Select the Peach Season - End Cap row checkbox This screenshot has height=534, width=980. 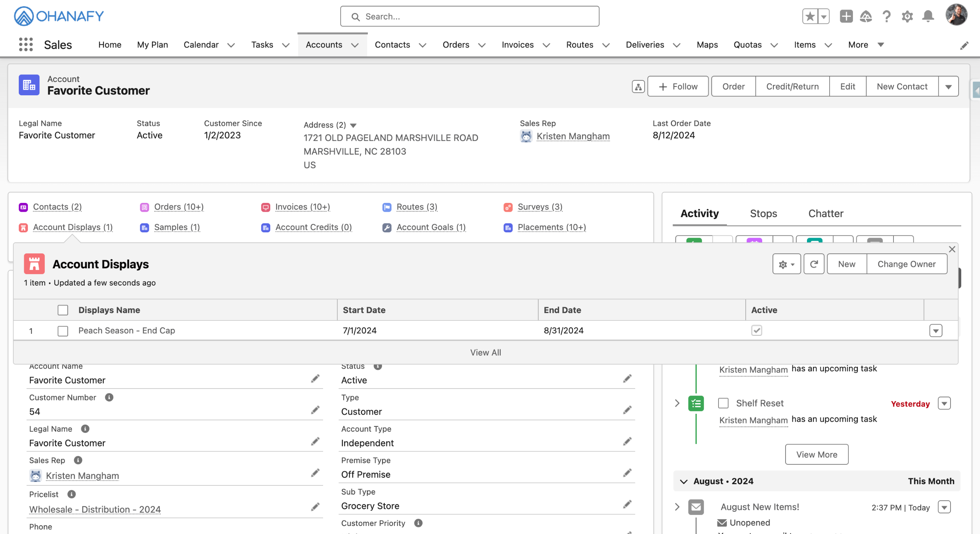point(63,331)
